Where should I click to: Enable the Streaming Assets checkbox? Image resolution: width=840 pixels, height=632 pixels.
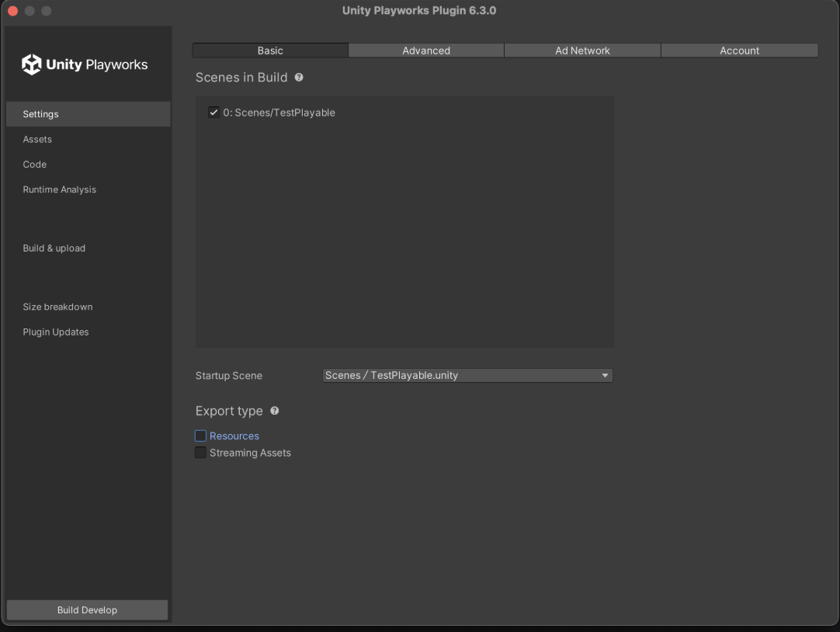[200, 453]
